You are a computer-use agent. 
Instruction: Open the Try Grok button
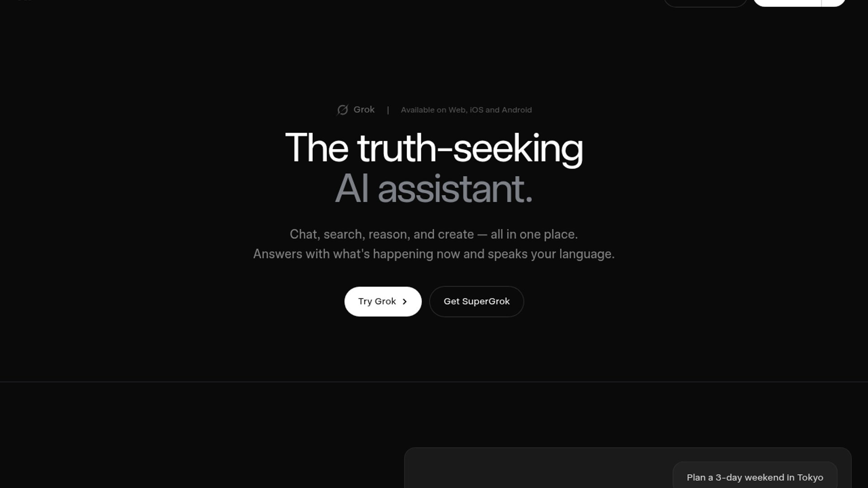383,301
